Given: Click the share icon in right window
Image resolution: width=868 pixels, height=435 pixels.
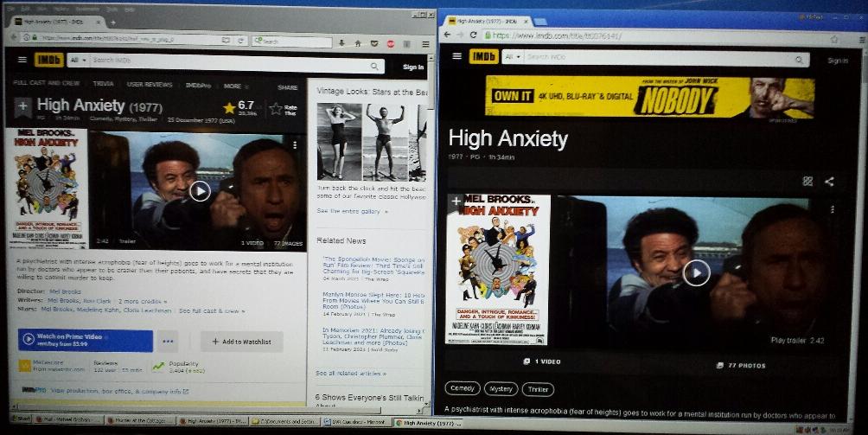Looking at the screenshot, I should [x=829, y=182].
